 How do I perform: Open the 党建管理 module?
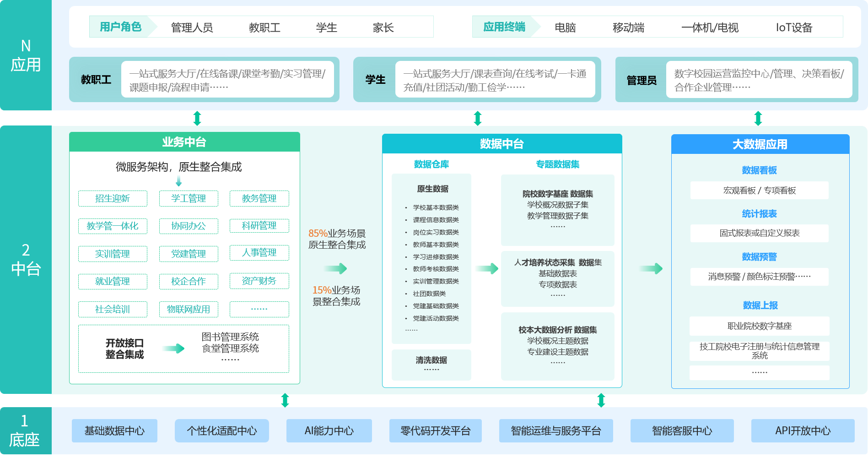(189, 254)
